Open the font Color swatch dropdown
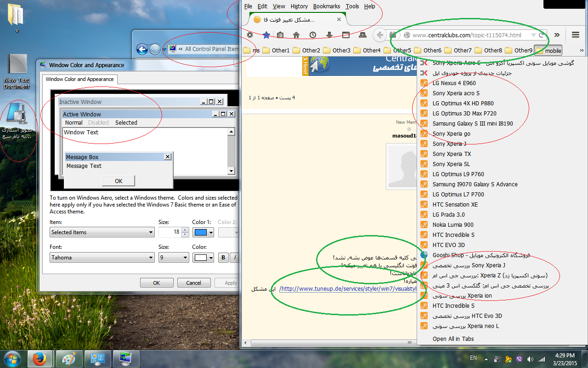Image resolution: width=588 pixels, height=368 pixels. pyautogui.click(x=203, y=258)
